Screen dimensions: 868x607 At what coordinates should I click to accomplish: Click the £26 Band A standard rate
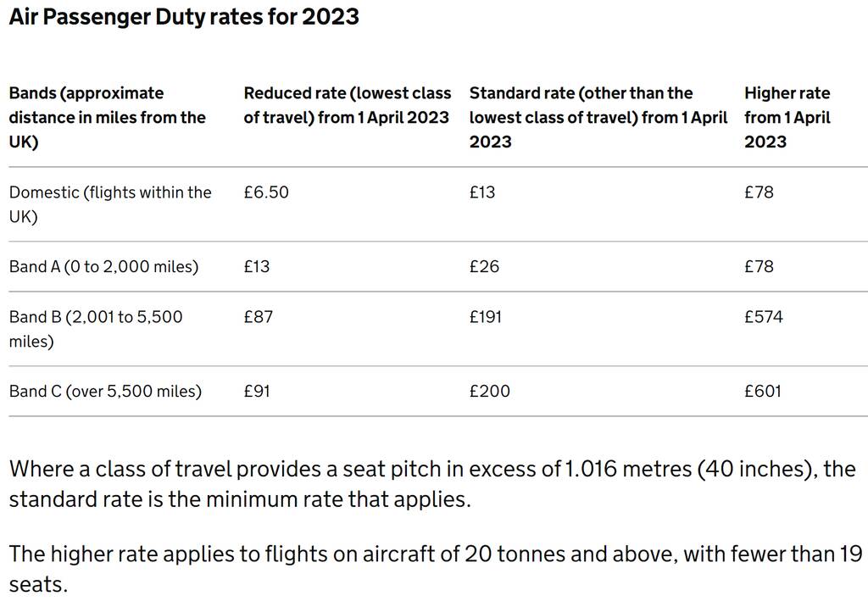pyautogui.click(x=484, y=266)
